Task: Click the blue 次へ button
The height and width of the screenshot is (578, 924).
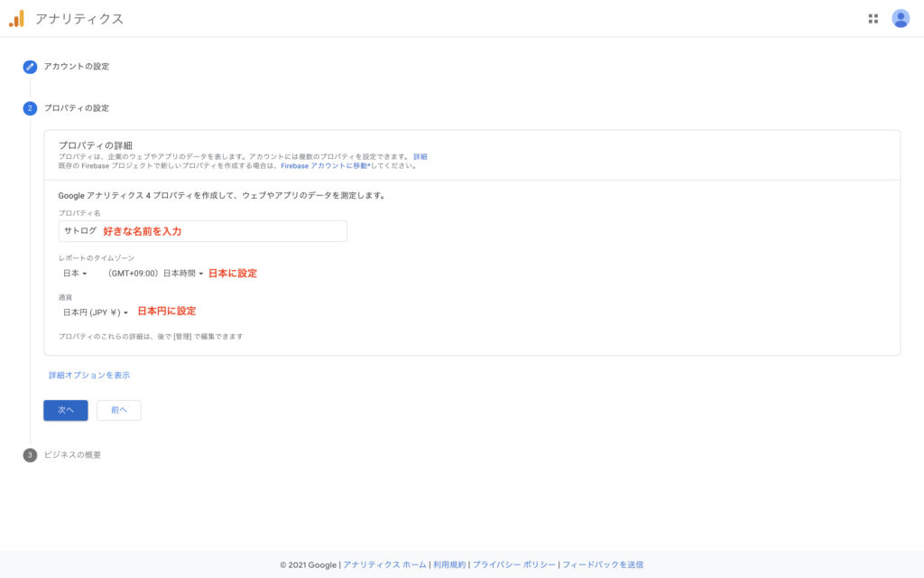Action: coord(65,410)
